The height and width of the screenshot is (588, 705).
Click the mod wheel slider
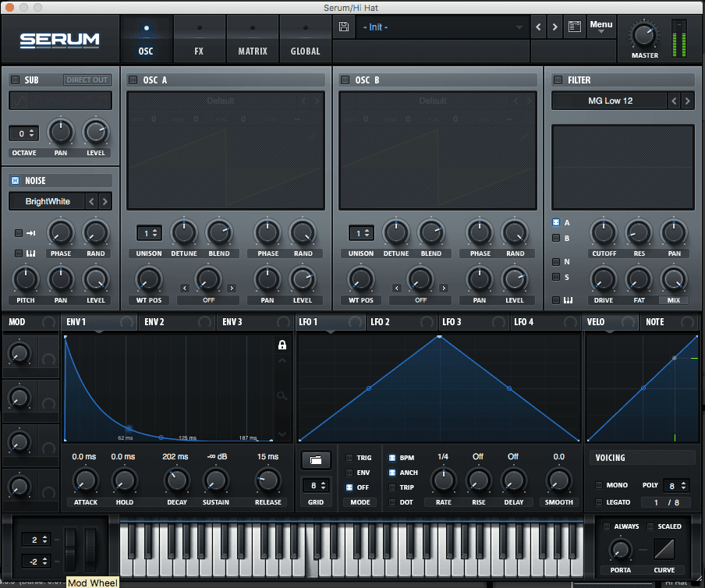point(90,549)
